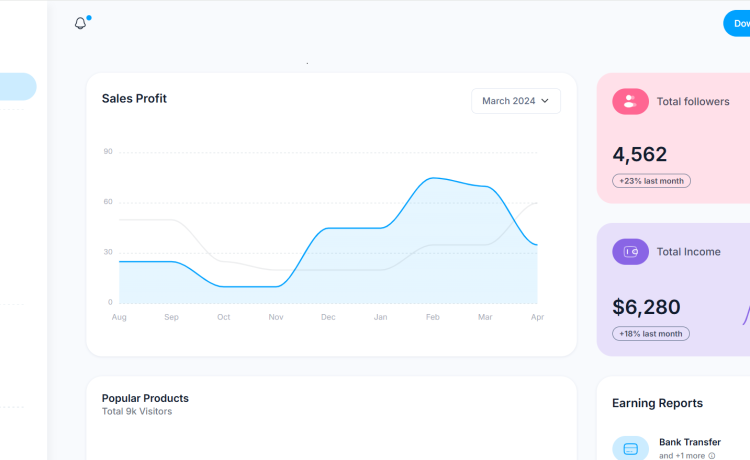Click the Feb peak on blue chart line

[431, 178]
